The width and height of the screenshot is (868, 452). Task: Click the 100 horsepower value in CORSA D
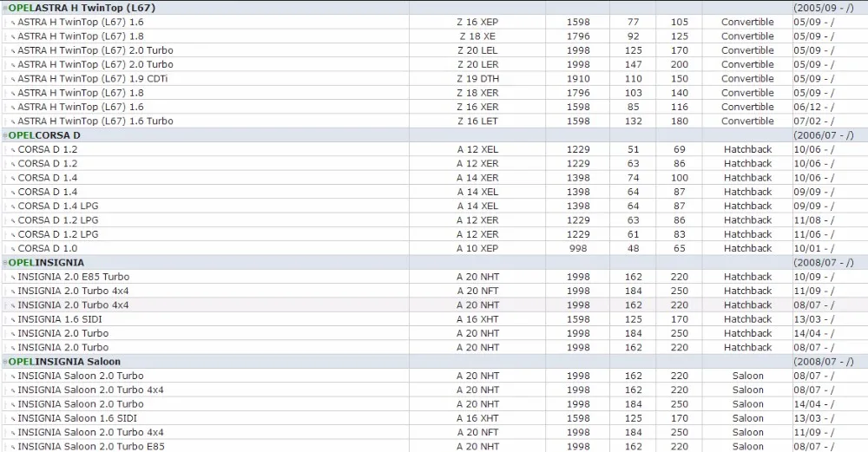[x=680, y=178]
